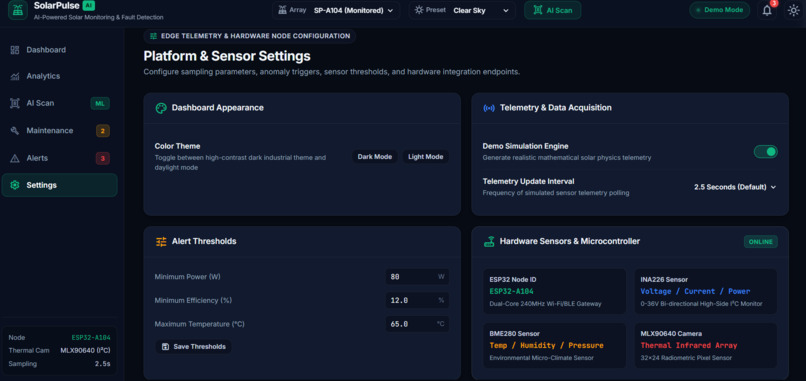Click the ESP32 Node ID card
The height and width of the screenshot is (381, 806).
pos(555,291)
